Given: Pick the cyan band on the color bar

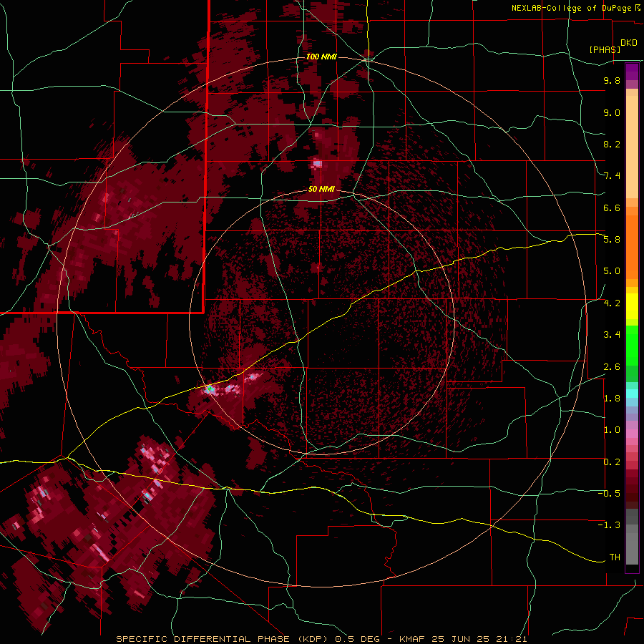Looking at the screenshot, I should (x=632, y=394).
